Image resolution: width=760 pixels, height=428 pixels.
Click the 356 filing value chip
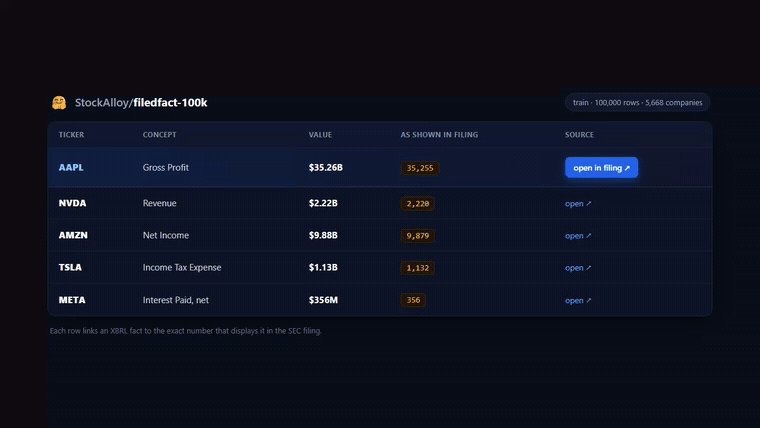413,300
